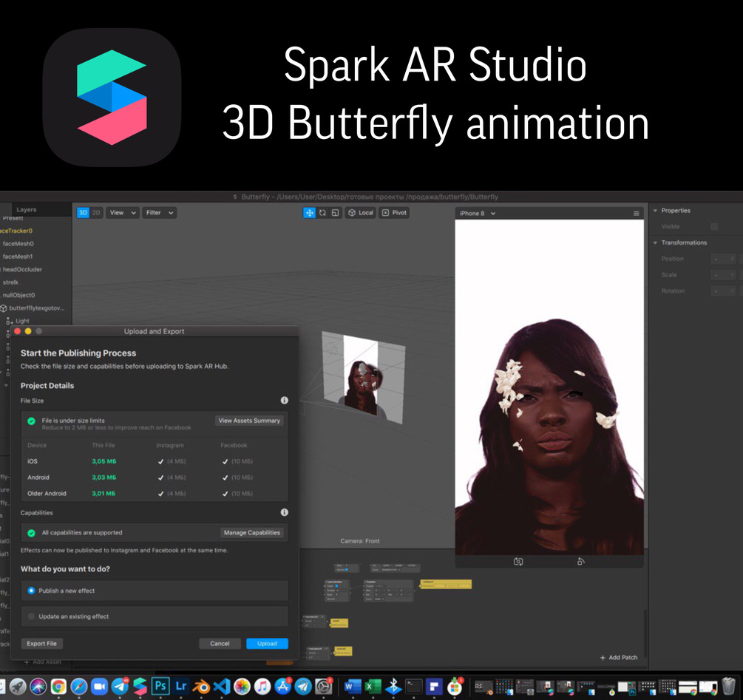Click Add Patch in patch editor
This screenshot has height=700, width=743.
click(x=619, y=657)
